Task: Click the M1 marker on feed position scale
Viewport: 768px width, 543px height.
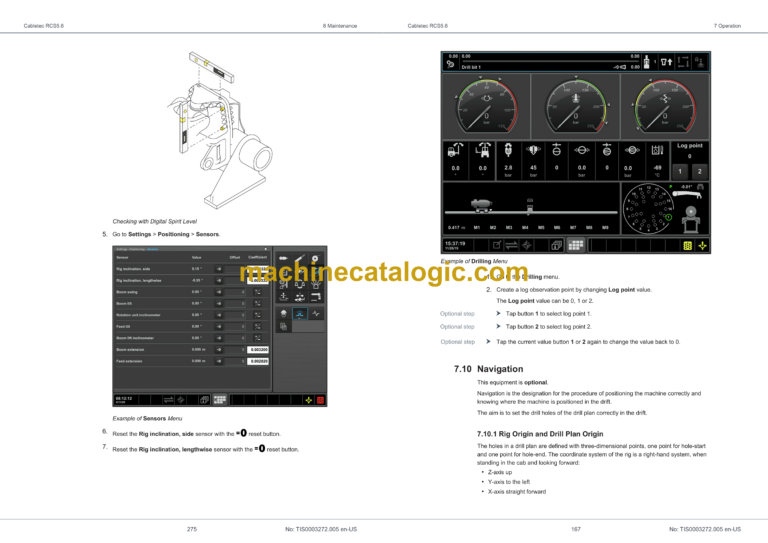Action: 477,228
